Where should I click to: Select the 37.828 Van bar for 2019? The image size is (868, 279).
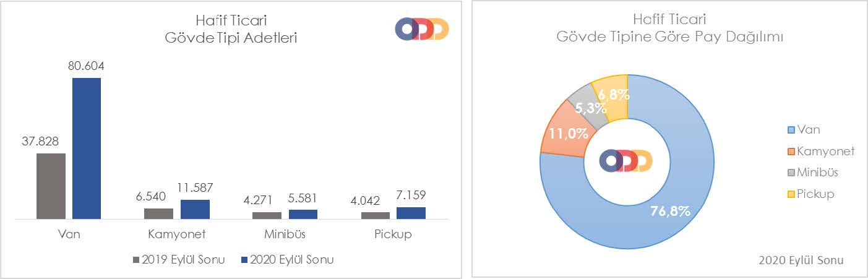[51, 186]
